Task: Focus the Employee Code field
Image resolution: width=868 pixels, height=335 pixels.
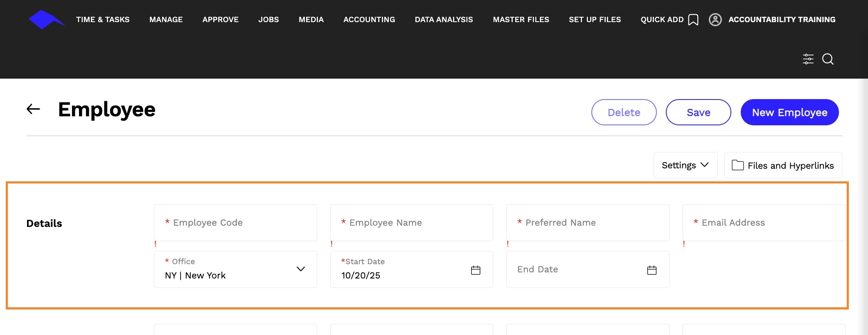Action: click(x=235, y=223)
